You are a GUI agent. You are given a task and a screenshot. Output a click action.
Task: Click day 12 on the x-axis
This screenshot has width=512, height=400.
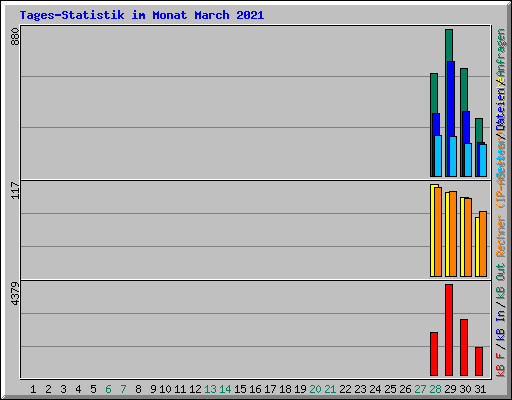pos(195,389)
